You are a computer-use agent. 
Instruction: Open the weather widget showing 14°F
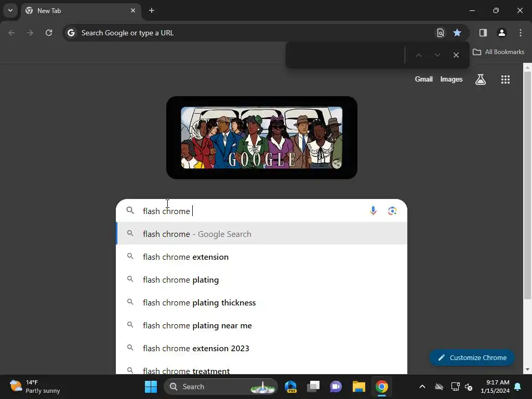point(35,387)
